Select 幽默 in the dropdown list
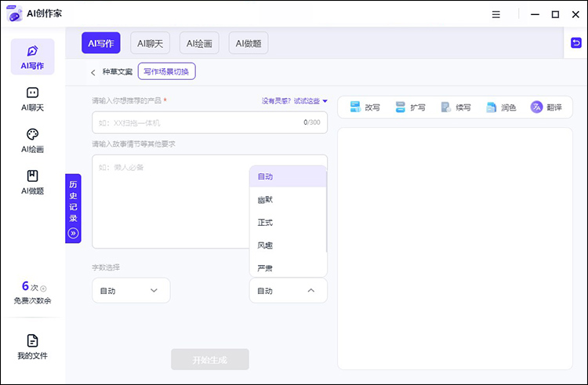This screenshot has width=588, height=385. tap(288, 199)
